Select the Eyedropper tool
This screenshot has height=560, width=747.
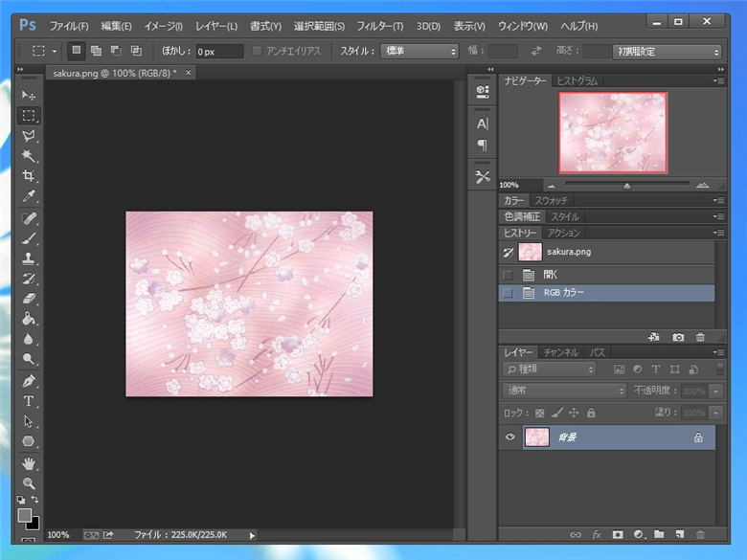[29, 196]
